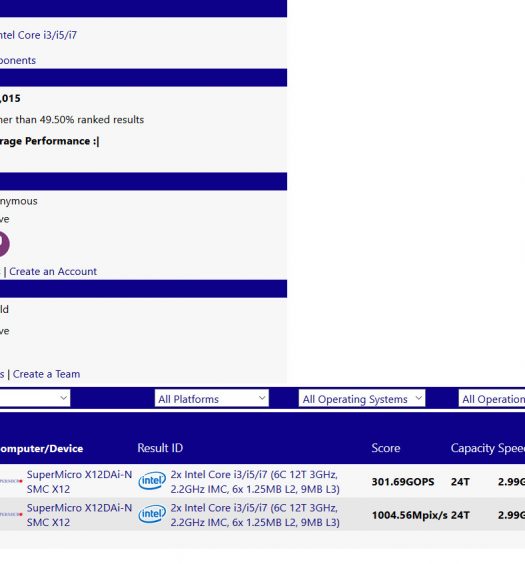Sort by the Result ID column header
This screenshot has height=564, width=525.
(160, 448)
